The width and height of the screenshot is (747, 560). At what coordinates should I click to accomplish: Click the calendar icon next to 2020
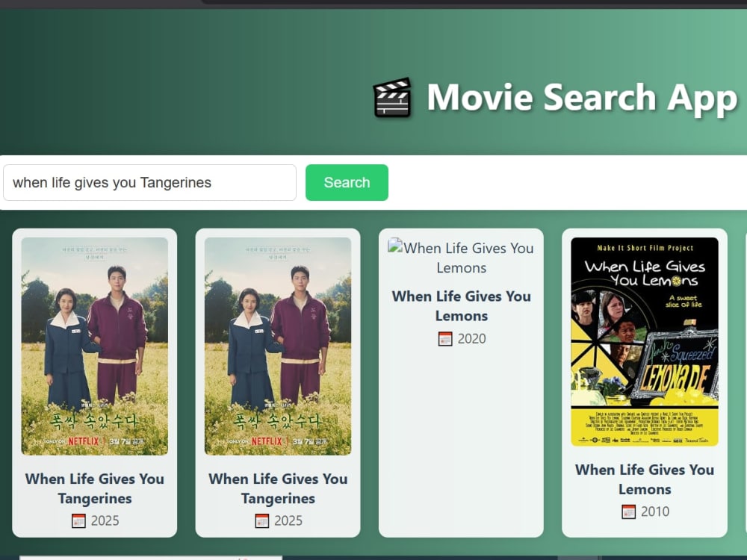click(445, 339)
